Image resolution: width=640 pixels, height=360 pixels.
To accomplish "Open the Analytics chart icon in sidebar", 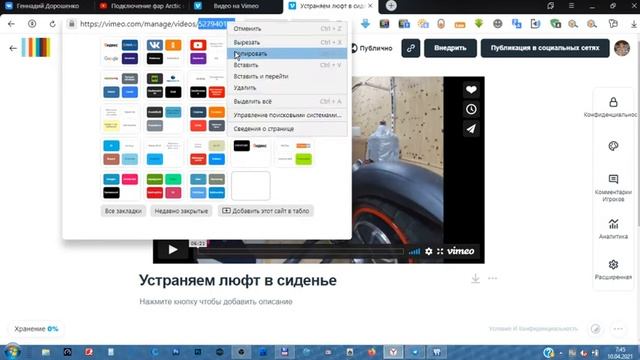I will 613,224.
